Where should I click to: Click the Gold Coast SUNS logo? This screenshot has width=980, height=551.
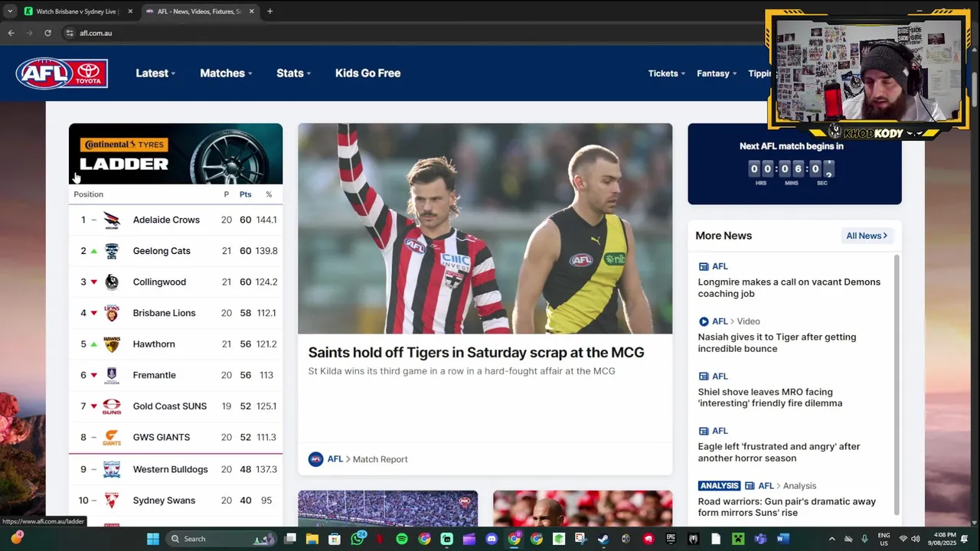[x=112, y=406]
